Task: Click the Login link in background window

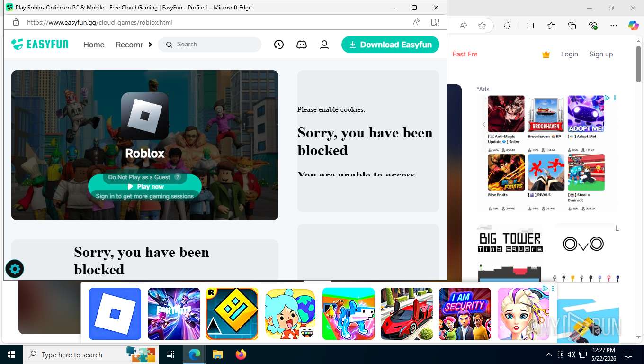Action: (569, 54)
